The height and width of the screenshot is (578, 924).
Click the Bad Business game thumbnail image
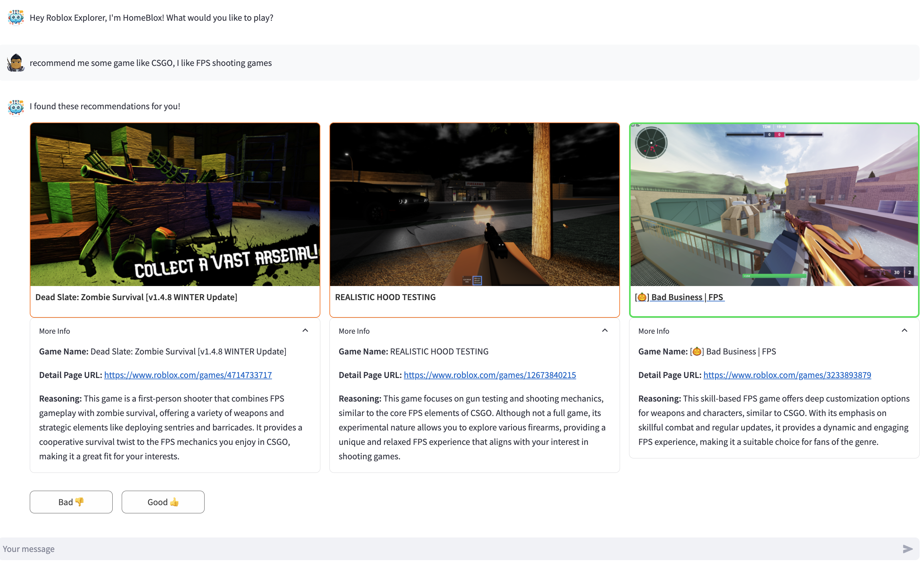[774, 204]
